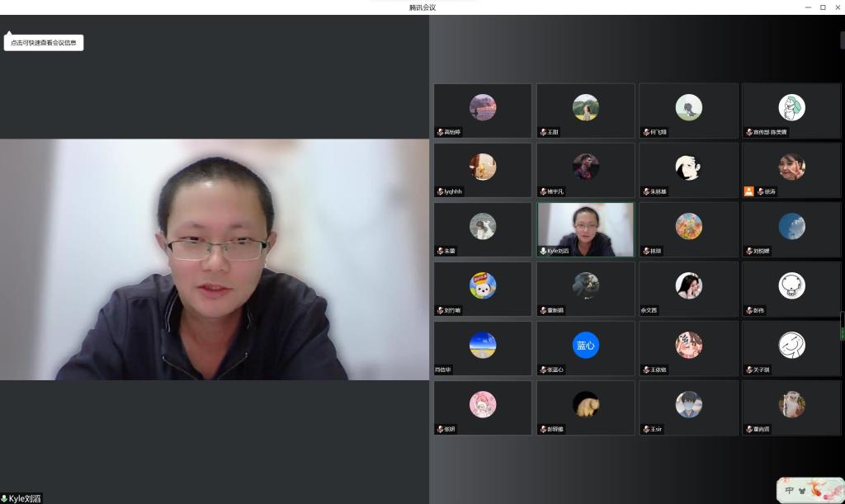This screenshot has height=504, width=845.
Task: Click the blue 蓝心 avatar circle
Action: coord(585,345)
